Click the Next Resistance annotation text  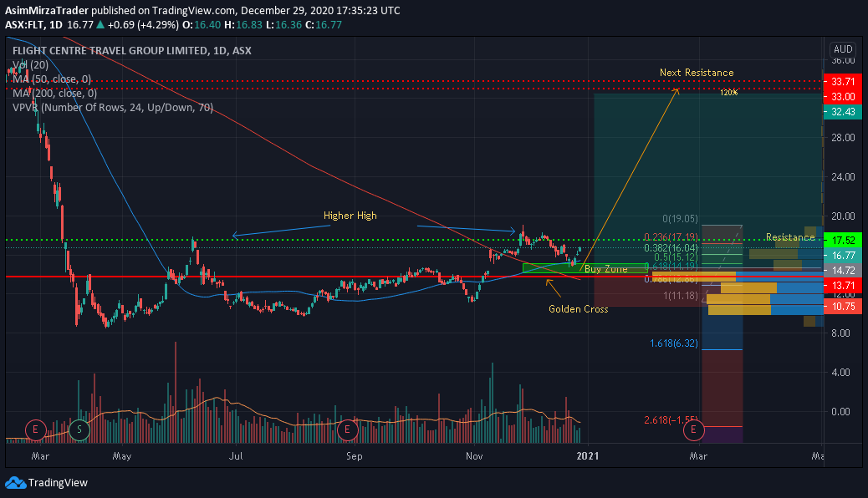click(697, 73)
